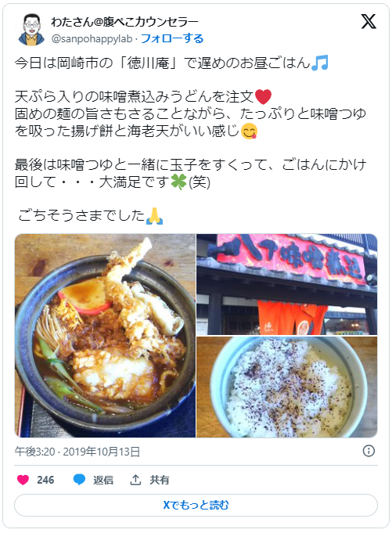Click the share upload arrow icon

[x=135, y=480]
